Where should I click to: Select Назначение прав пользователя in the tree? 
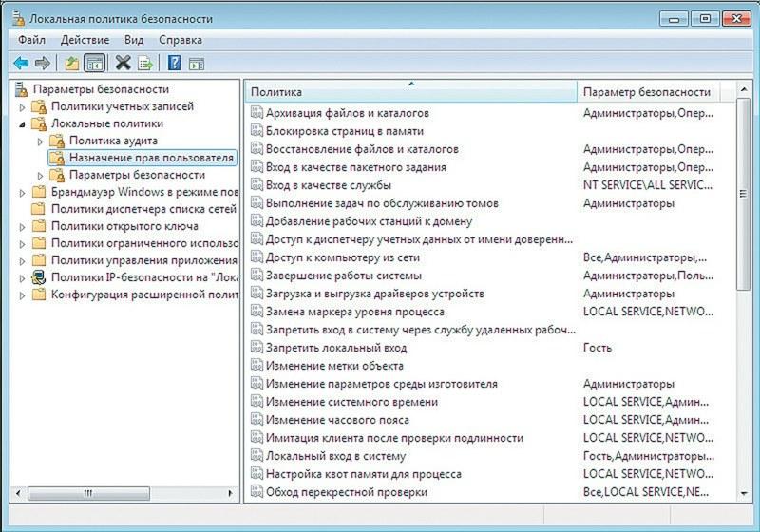click(x=151, y=158)
